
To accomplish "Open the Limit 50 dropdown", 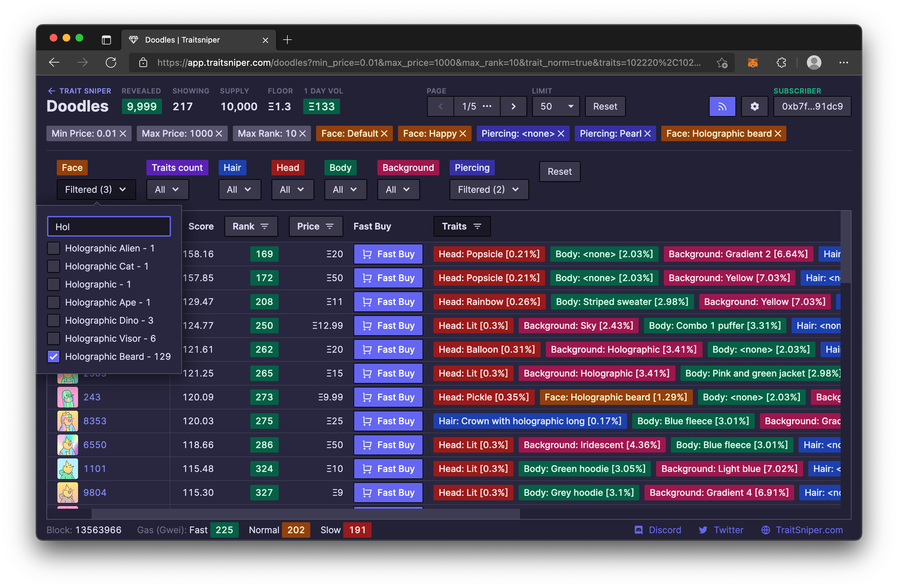I will (x=556, y=106).
